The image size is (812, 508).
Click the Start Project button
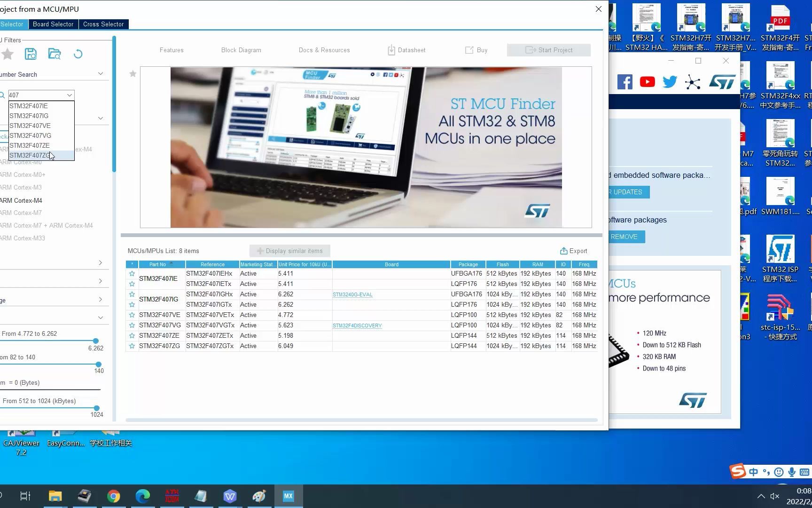point(549,50)
